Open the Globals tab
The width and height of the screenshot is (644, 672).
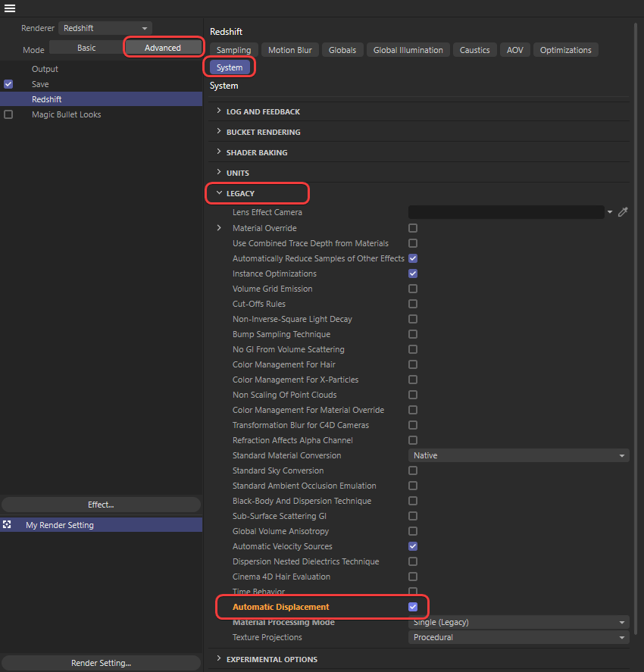point(342,50)
